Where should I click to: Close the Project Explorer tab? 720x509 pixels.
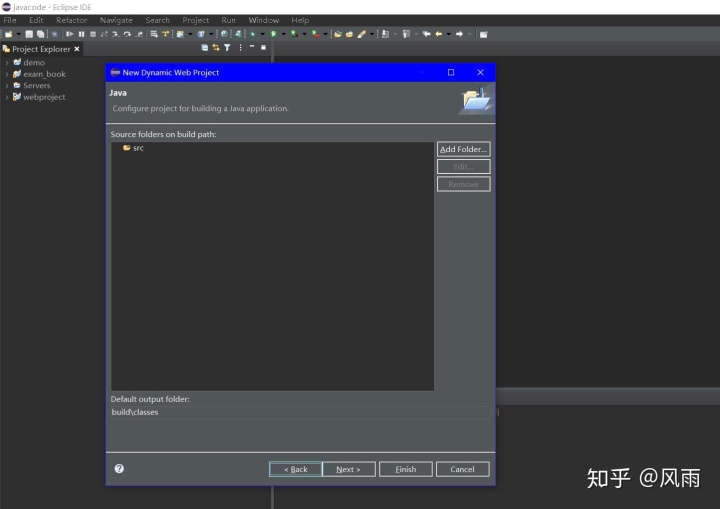tap(77, 49)
